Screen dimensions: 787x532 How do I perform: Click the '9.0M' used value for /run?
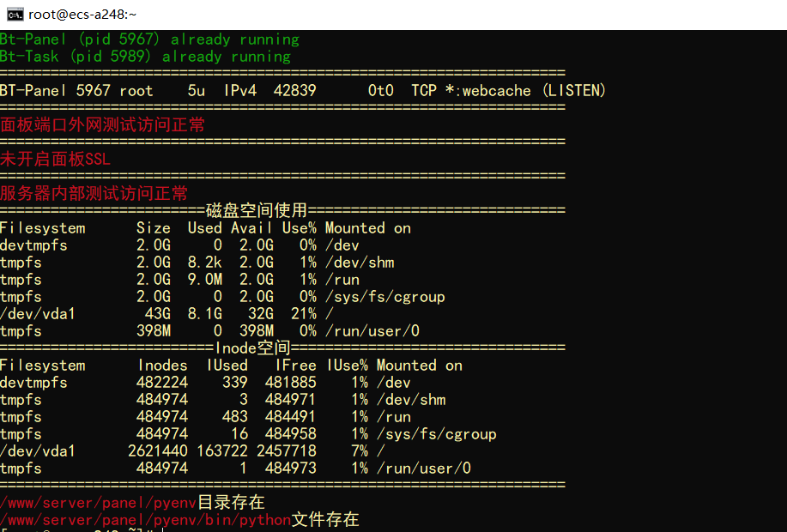205,280
